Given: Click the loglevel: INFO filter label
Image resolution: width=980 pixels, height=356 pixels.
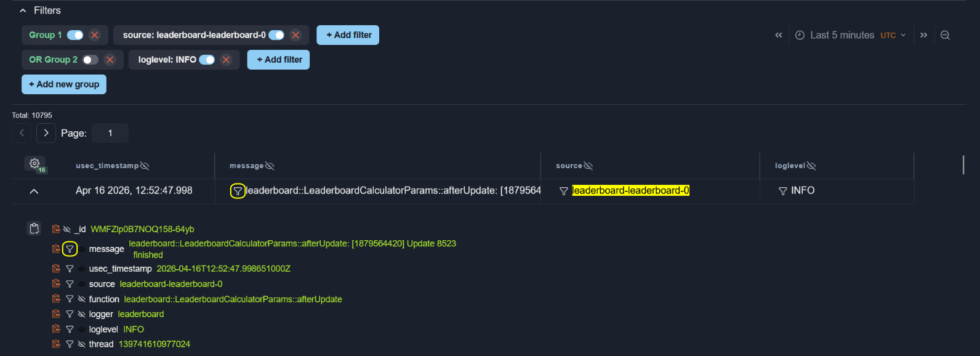Looking at the screenshot, I should pos(167,60).
